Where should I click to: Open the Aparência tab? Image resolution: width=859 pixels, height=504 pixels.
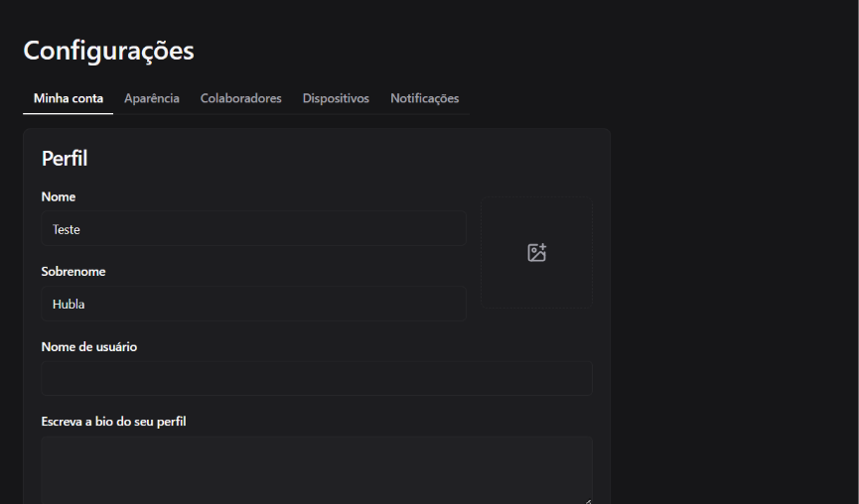click(152, 98)
